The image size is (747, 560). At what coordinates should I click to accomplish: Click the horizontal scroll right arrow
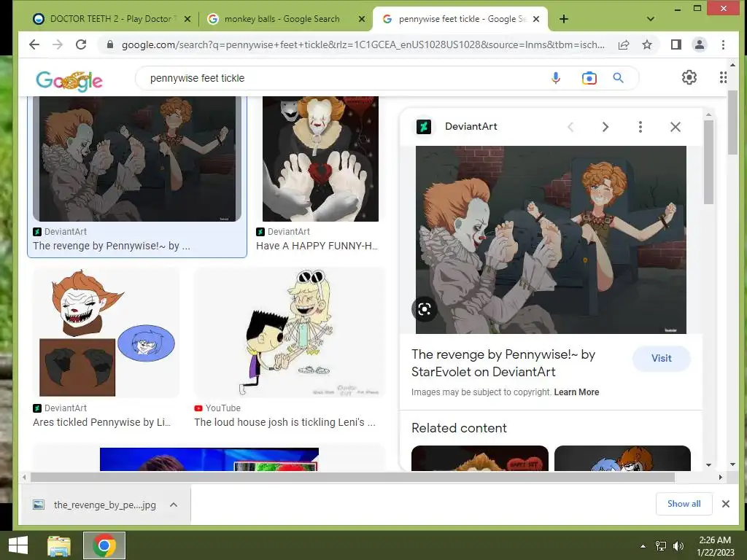click(x=720, y=477)
